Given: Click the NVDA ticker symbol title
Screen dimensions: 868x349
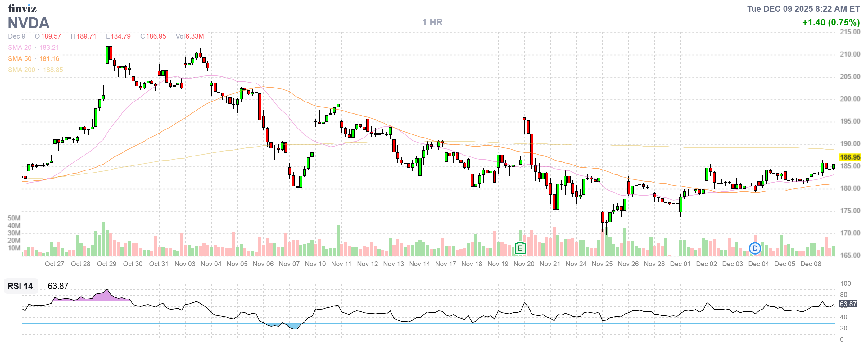Looking at the screenshot, I should 29,23.
